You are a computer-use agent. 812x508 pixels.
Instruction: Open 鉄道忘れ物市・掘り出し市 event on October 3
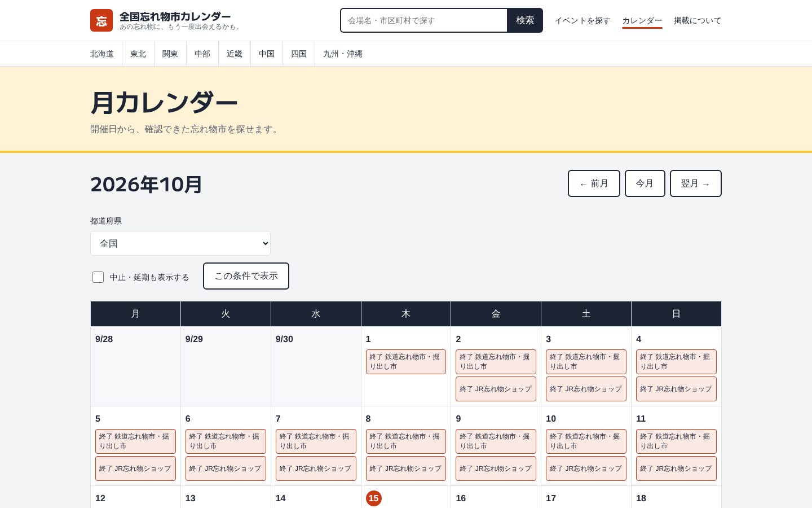tap(586, 362)
